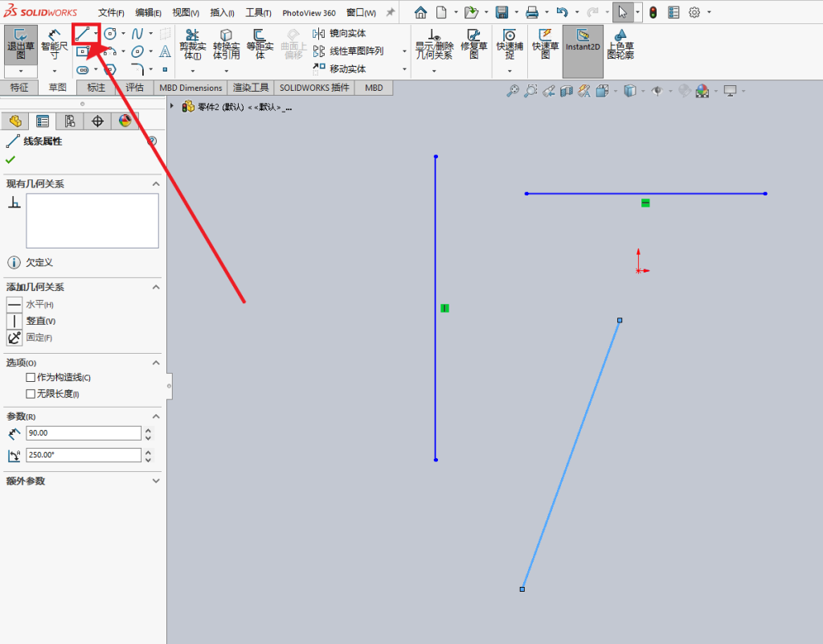
Task: Select the Circle sketch tool
Action: coord(110,34)
